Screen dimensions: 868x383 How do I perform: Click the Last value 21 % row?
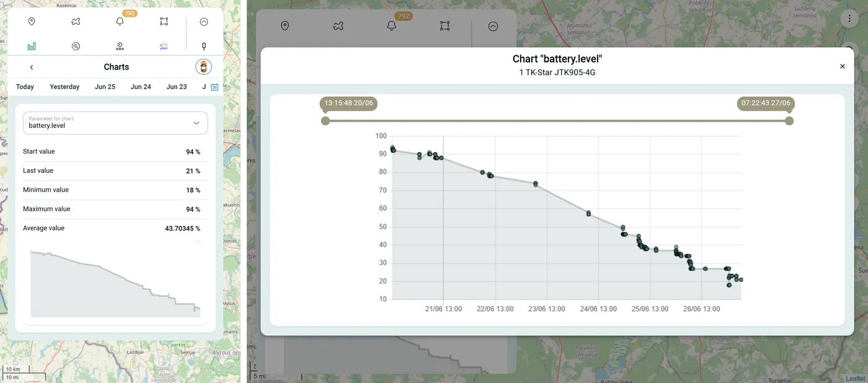point(115,171)
